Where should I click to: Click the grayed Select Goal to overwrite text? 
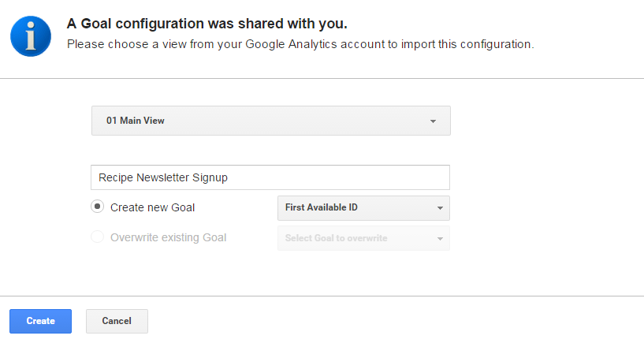coord(336,238)
